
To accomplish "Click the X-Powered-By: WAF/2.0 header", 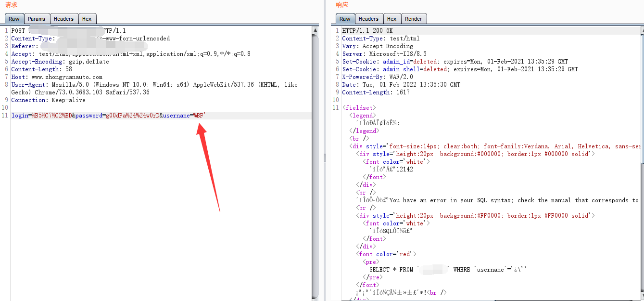I will (378, 77).
